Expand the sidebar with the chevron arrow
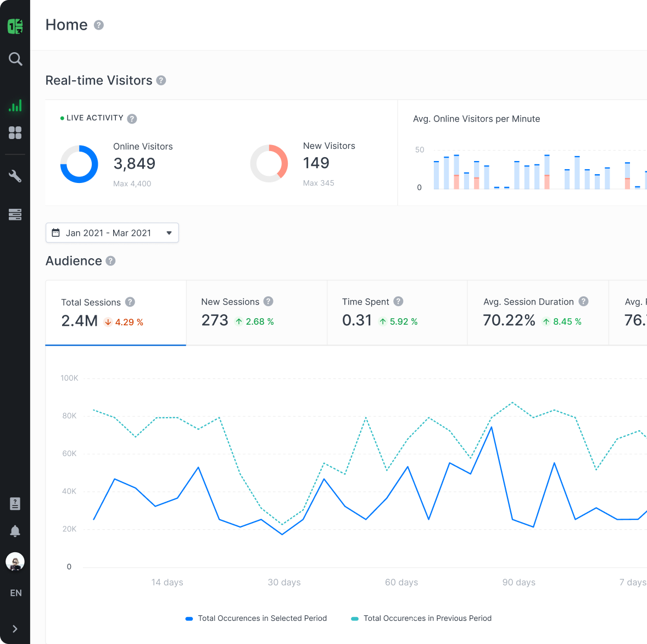 pyautogui.click(x=15, y=629)
